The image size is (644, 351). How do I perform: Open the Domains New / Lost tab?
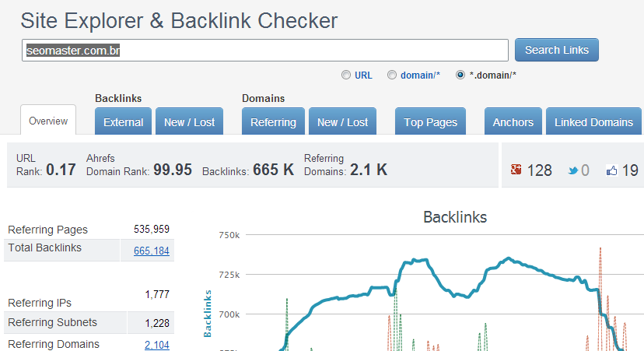pos(342,121)
